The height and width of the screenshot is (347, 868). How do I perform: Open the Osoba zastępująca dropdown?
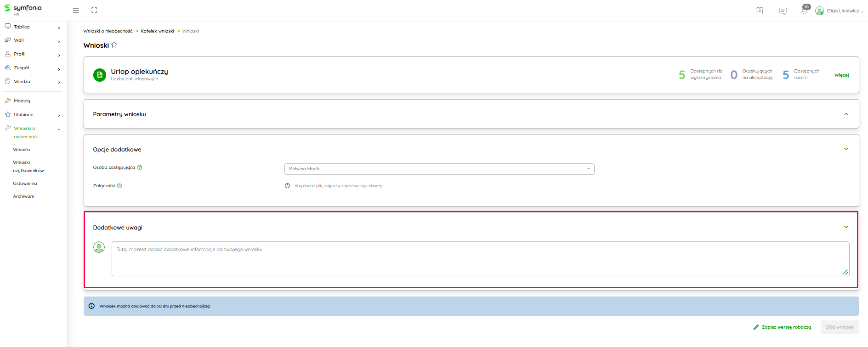tap(439, 169)
